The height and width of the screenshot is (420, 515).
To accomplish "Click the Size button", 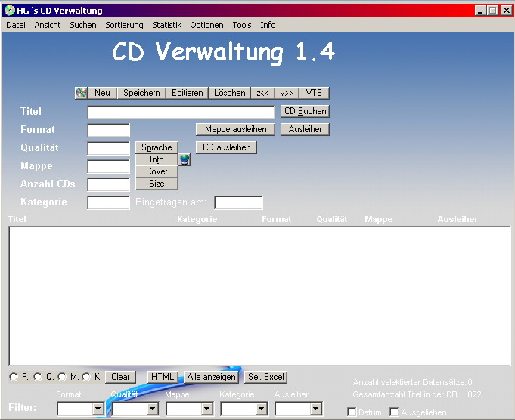I will (157, 184).
